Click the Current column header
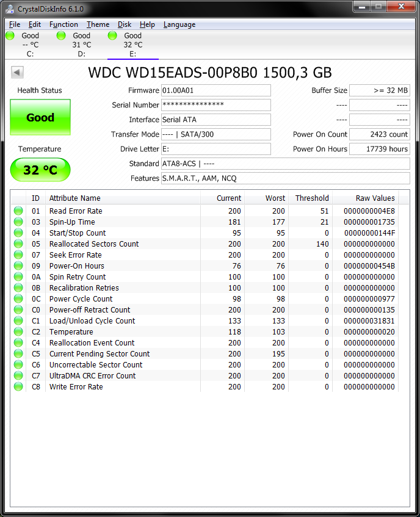420x517 pixels. coord(223,198)
